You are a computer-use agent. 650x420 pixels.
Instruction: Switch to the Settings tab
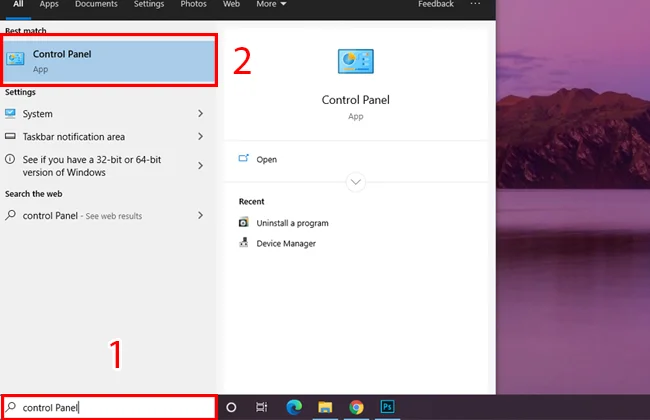[149, 4]
